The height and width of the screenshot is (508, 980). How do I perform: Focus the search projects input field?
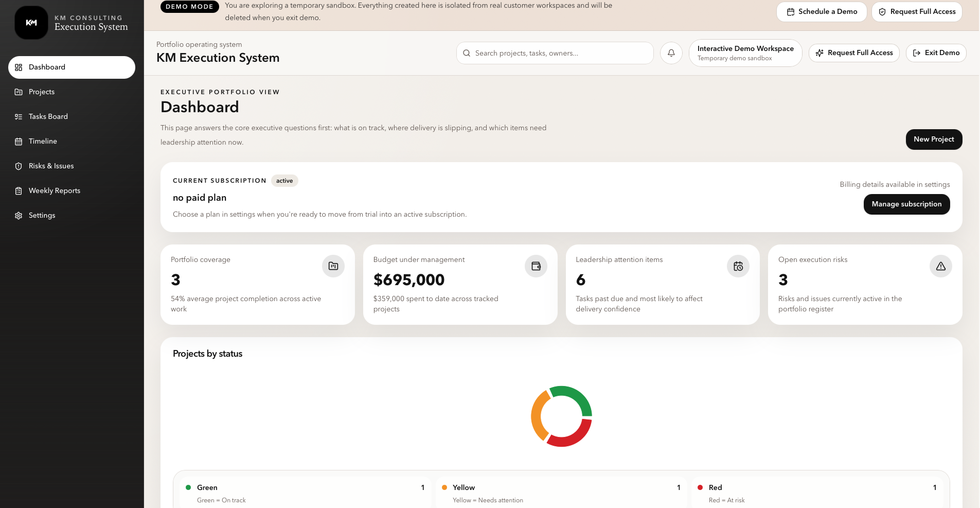555,53
